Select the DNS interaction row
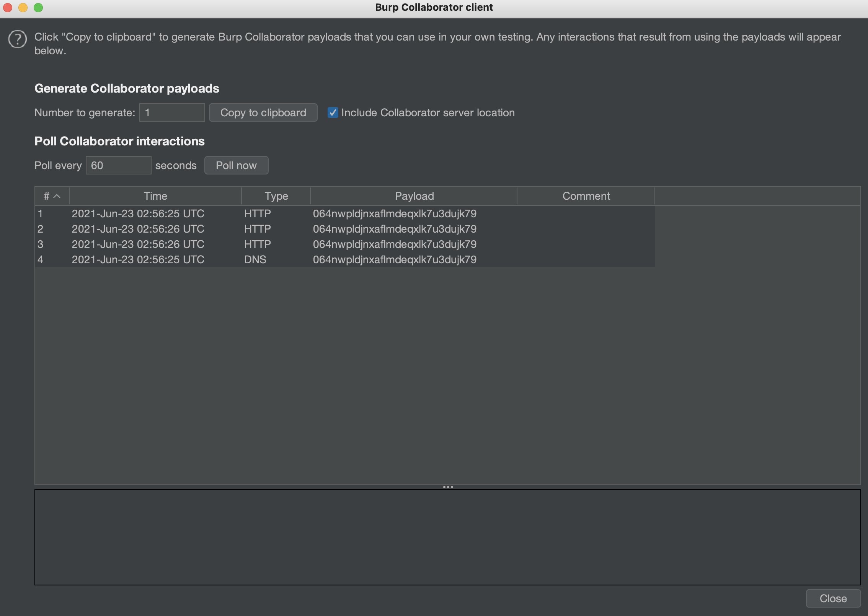Image resolution: width=868 pixels, height=616 pixels. point(345,259)
